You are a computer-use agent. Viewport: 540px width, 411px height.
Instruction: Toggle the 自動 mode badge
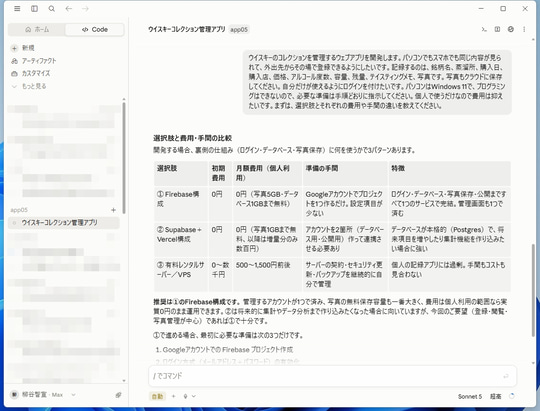(x=157, y=396)
